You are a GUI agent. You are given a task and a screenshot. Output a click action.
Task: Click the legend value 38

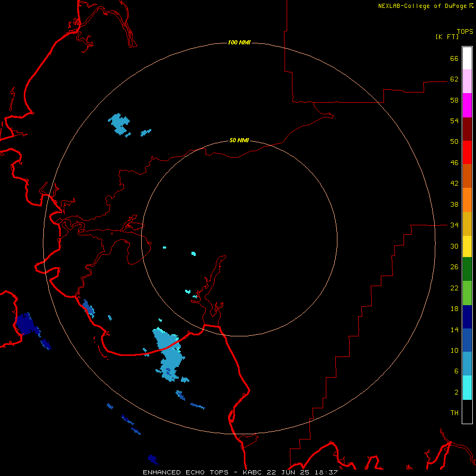[454, 205]
